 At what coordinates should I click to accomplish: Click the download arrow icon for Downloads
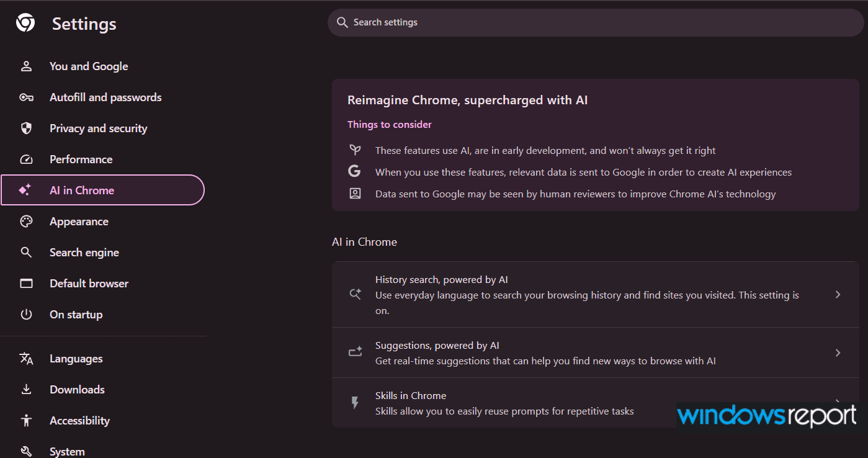tap(26, 390)
